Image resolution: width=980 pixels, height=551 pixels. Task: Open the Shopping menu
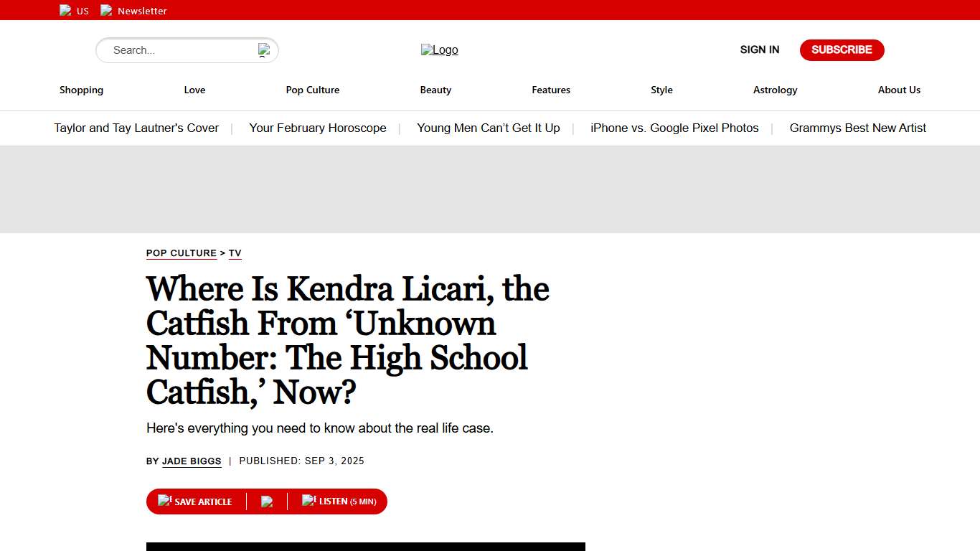pos(81,90)
